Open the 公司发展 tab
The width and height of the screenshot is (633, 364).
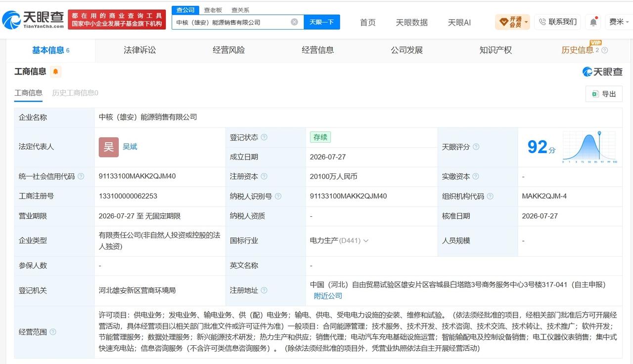click(x=407, y=50)
